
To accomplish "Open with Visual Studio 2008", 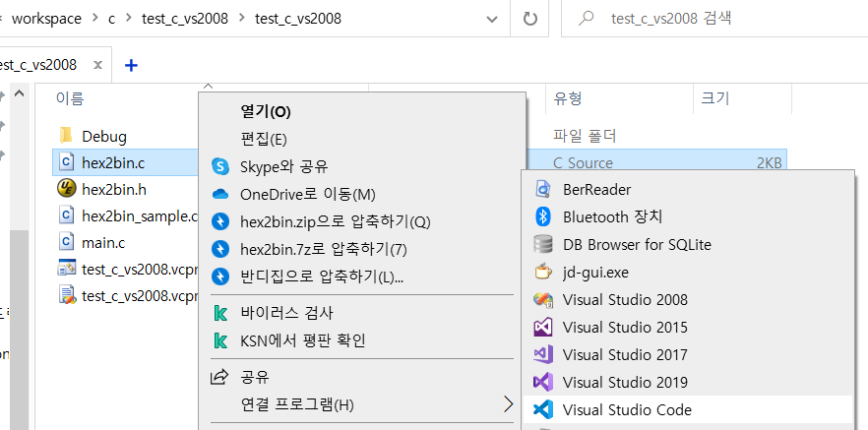I will pos(687,299).
